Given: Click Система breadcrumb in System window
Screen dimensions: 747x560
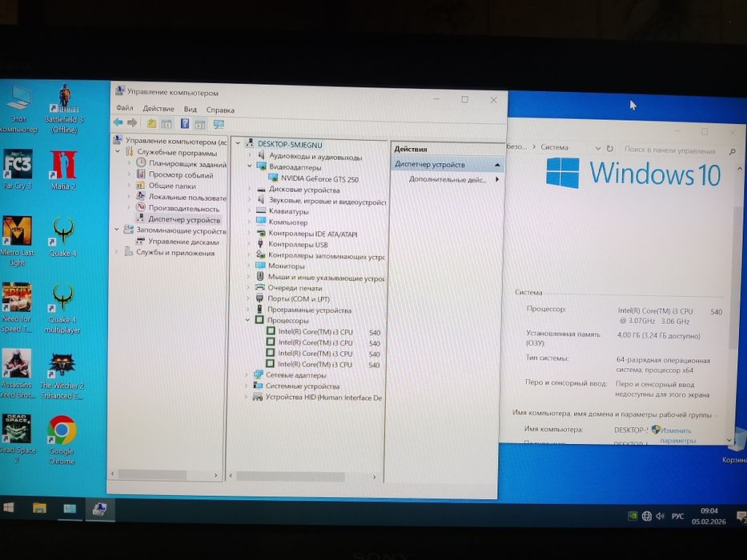Looking at the screenshot, I should [x=555, y=147].
